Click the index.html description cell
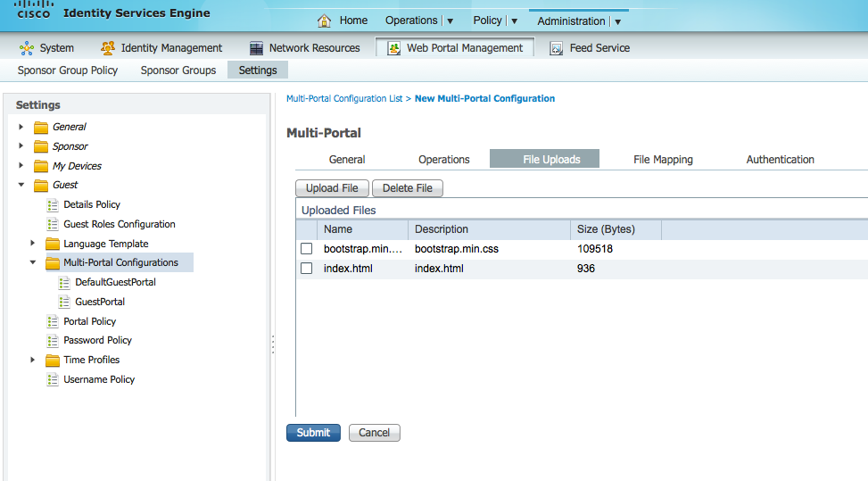868x481 pixels. pos(439,269)
